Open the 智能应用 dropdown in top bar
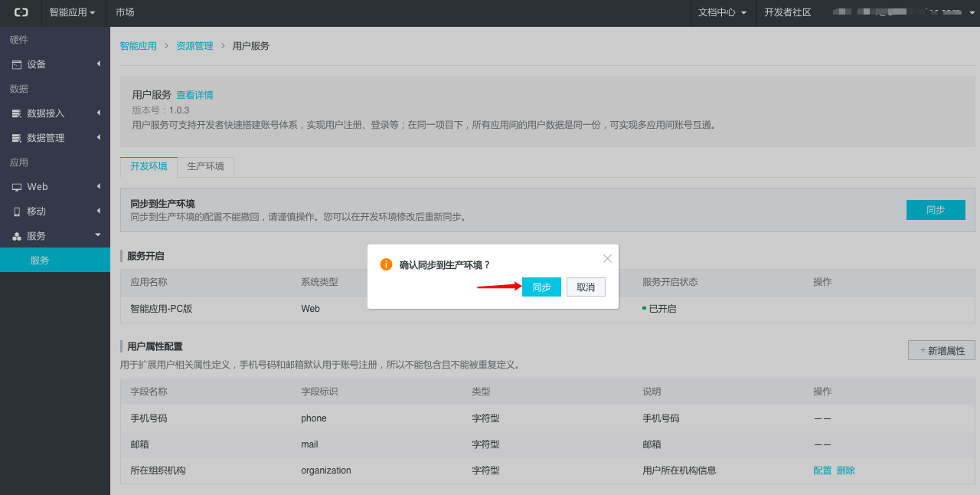980x495 pixels. [x=73, y=12]
